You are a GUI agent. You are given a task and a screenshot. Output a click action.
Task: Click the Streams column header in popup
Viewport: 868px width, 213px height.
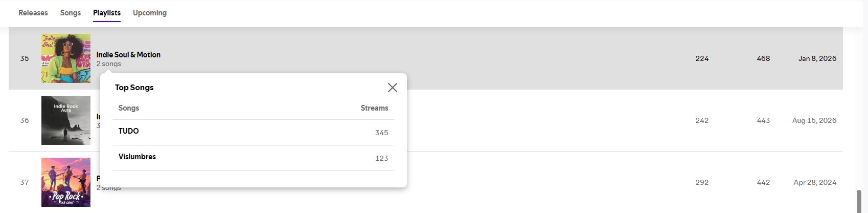(374, 108)
